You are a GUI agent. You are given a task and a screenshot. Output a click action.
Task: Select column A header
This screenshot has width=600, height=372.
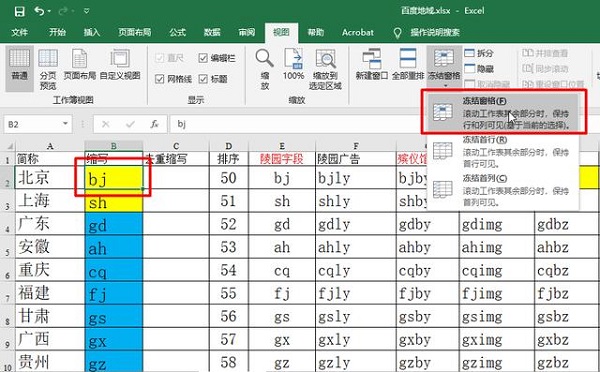[50, 146]
